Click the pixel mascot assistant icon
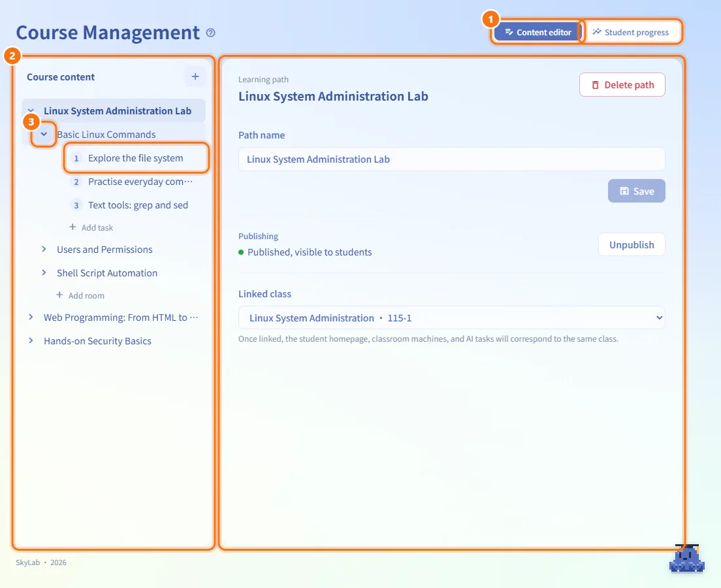721x588 pixels. pyautogui.click(x=687, y=559)
